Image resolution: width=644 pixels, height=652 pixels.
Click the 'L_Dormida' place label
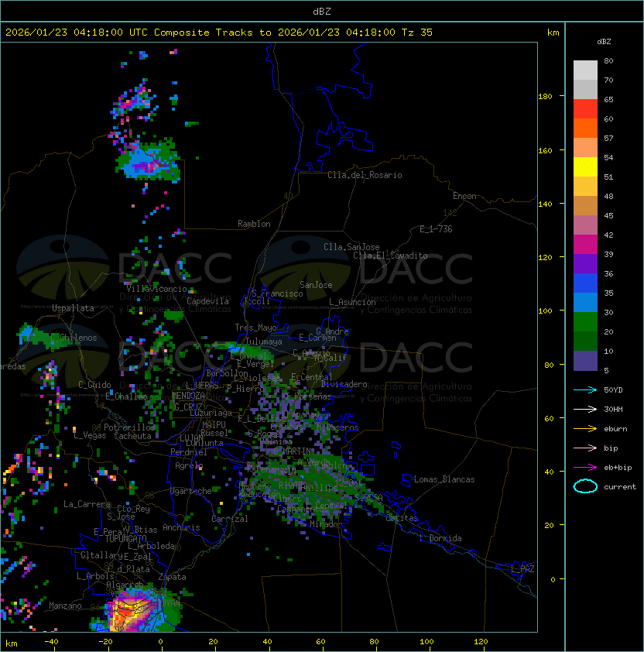440,538
